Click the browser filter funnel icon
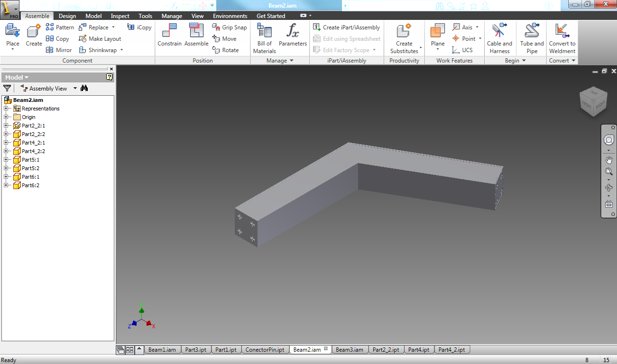Viewport: 617px width, 364px height. [x=7, y=88]
